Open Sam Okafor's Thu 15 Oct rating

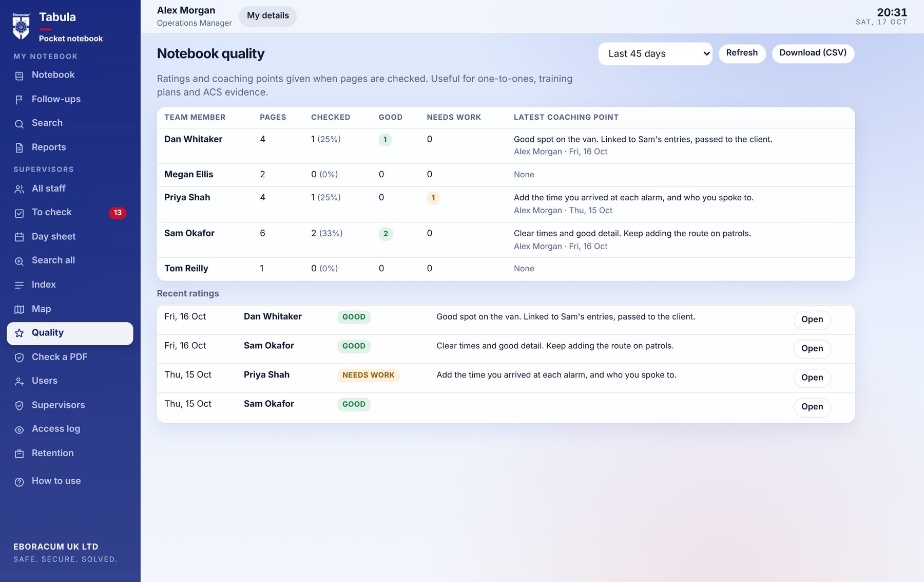(812, 407)
